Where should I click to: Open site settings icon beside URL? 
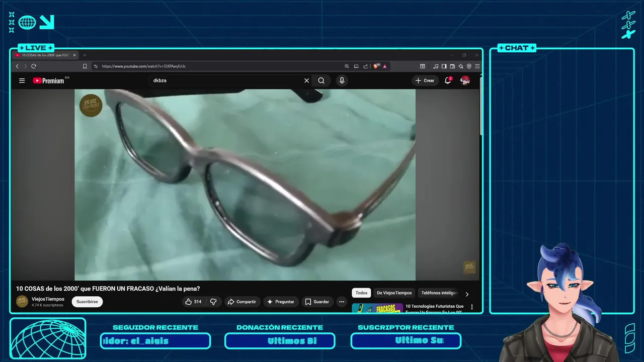click(x=96, y=66)
